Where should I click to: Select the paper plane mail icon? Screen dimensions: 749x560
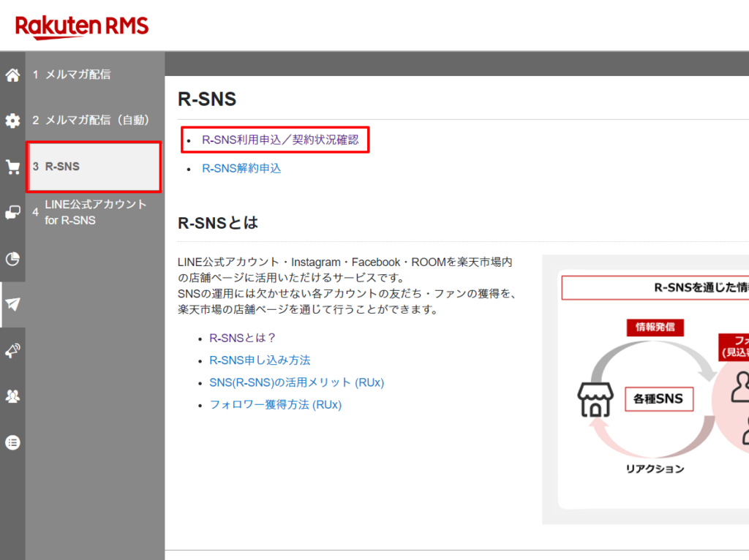click(13, 304)
